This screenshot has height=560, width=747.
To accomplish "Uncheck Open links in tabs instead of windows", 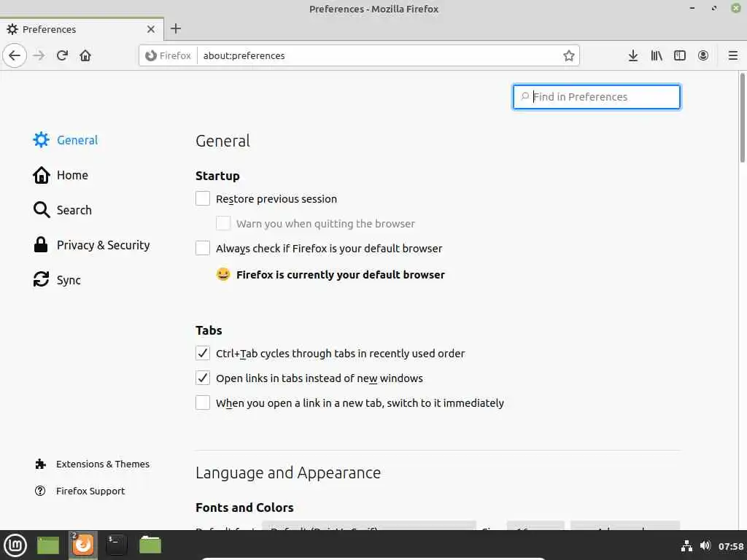I will (203, 378).
